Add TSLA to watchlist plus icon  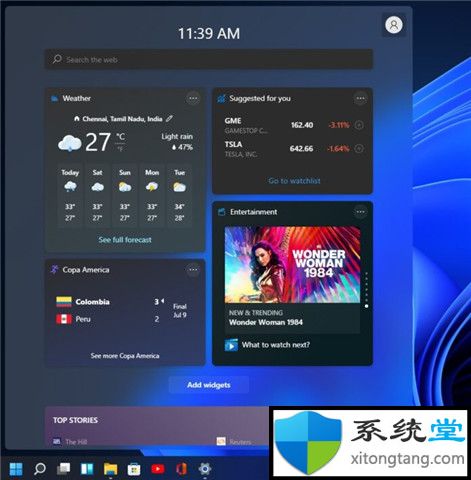359,148
